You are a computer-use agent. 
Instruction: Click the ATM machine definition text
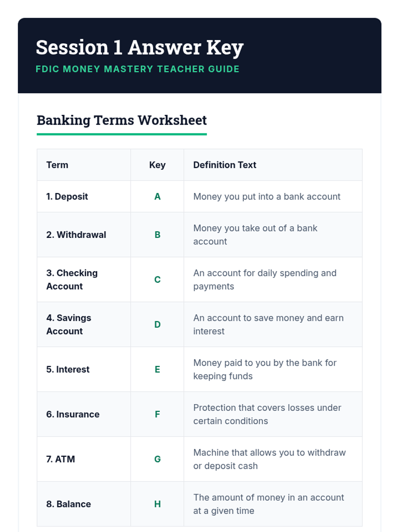pyautogui.click(x=269, y=459)
